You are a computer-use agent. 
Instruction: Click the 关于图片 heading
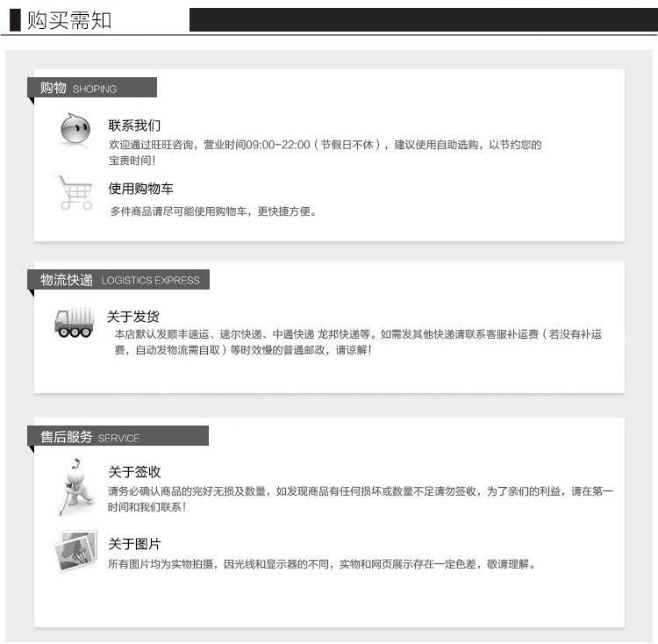[x=135, y=544]
